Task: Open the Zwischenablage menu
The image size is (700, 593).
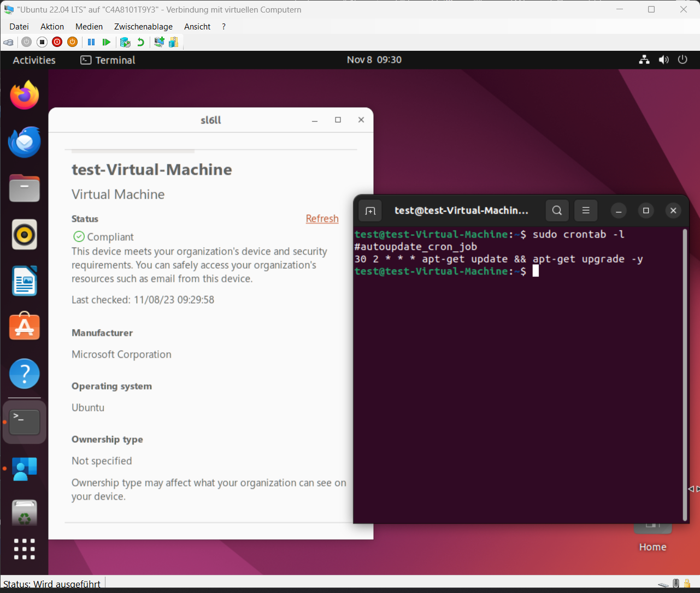Action: pos(143,27)
